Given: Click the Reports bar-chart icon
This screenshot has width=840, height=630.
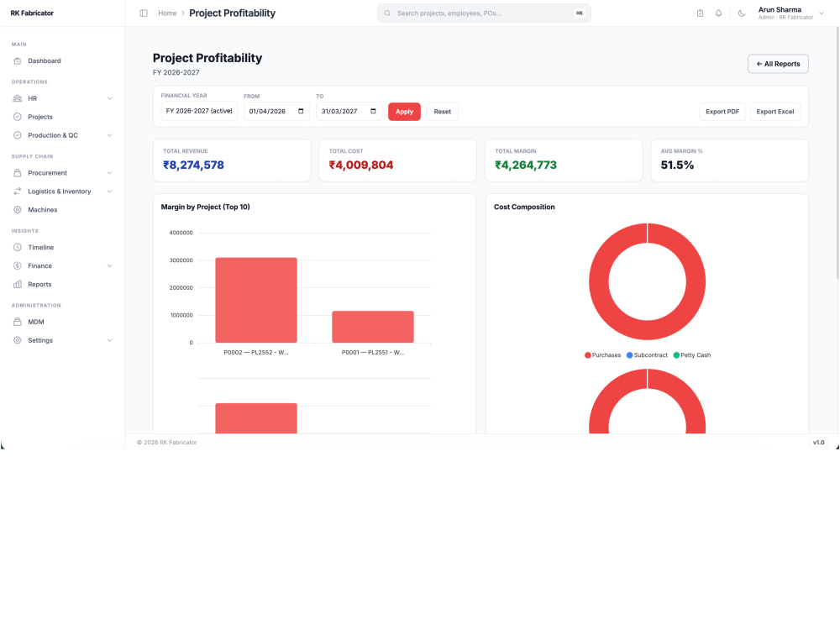Looking at the screenshot, I should click(x=17, y=285).
